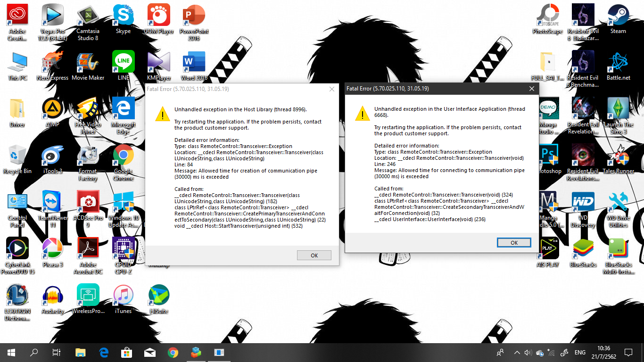Launch KMPlayer desktop shortcut

(159, 66)
